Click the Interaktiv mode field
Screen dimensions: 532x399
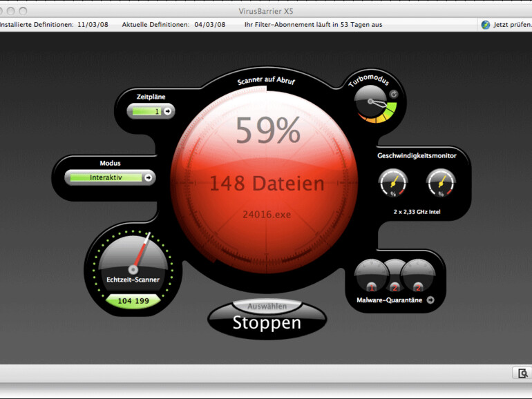click(106, 177)
